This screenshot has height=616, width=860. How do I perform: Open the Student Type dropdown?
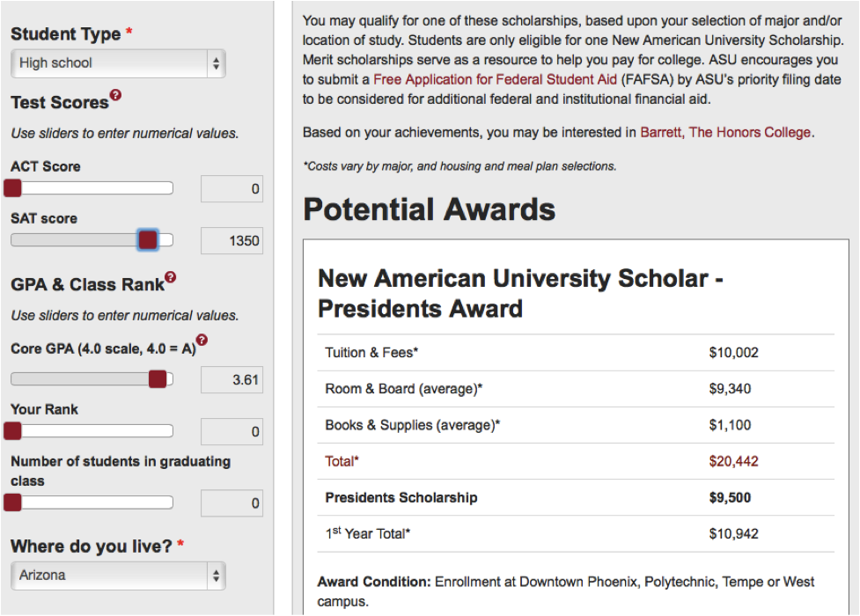118,63
